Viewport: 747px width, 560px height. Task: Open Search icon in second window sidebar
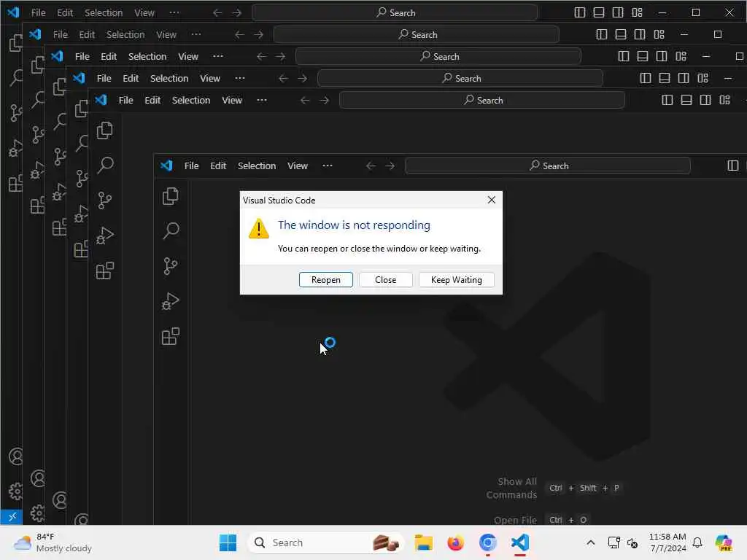pos(105,166)
